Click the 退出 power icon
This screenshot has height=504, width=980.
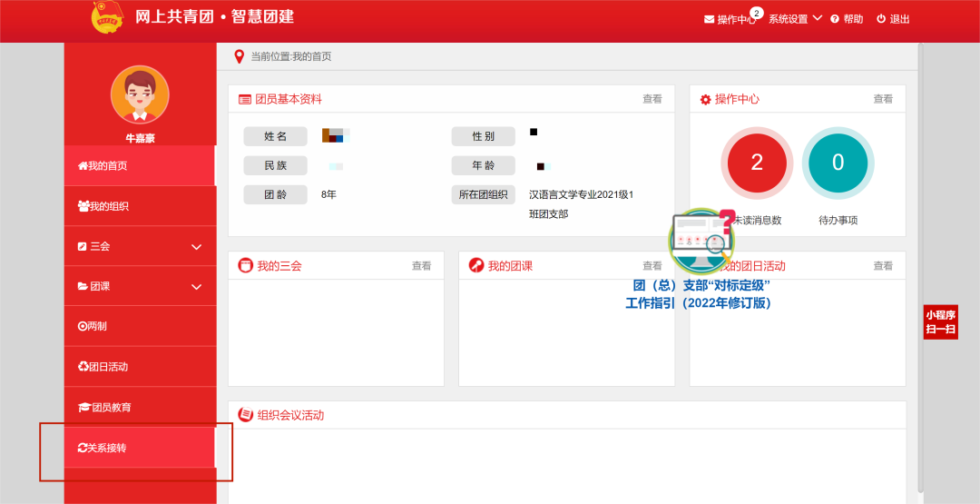tap(881, 19)
